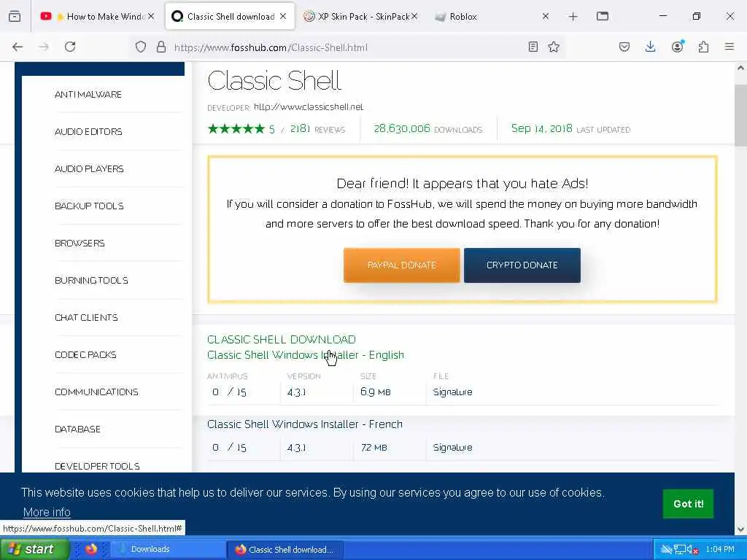Image resolution: width=747 pixels, height=560 pixels.
Task: Open Firefox account icon
Action: [677, 47]
